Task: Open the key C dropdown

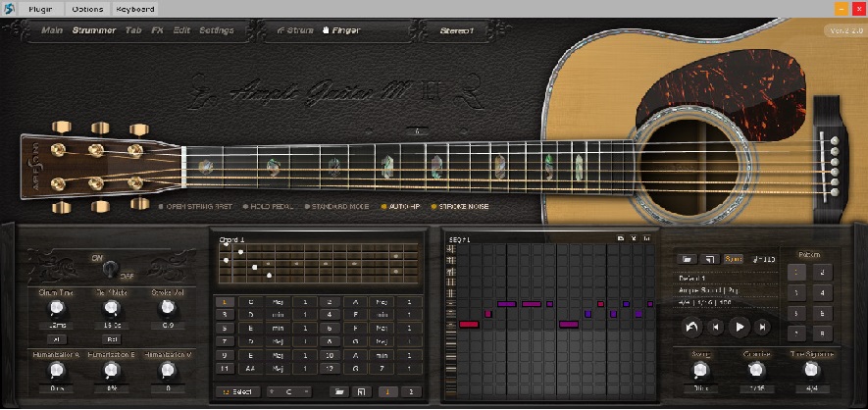Action: pyautogui.click(x=289, y=391)
